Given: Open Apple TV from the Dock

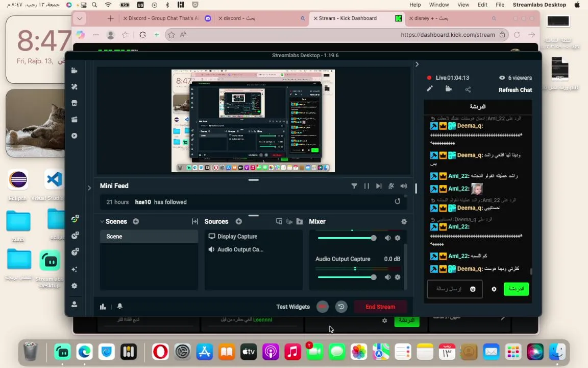Looking at the screenshot, I should (x=248, y=352).
